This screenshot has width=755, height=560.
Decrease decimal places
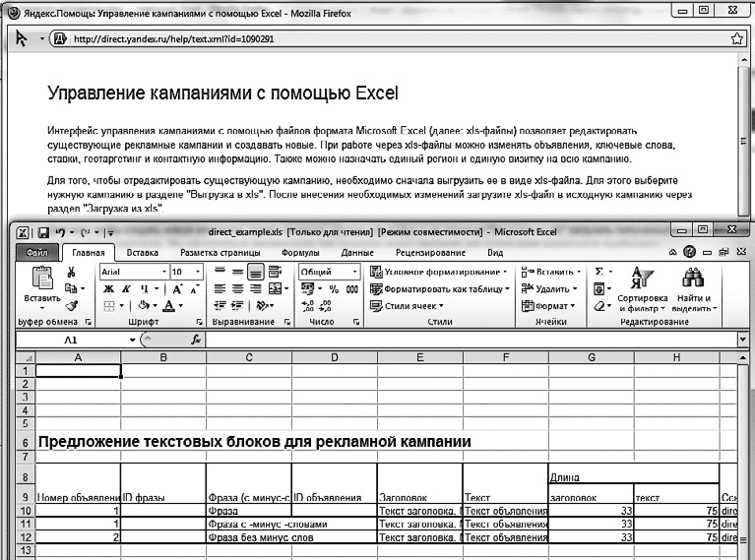click(325, 305)
